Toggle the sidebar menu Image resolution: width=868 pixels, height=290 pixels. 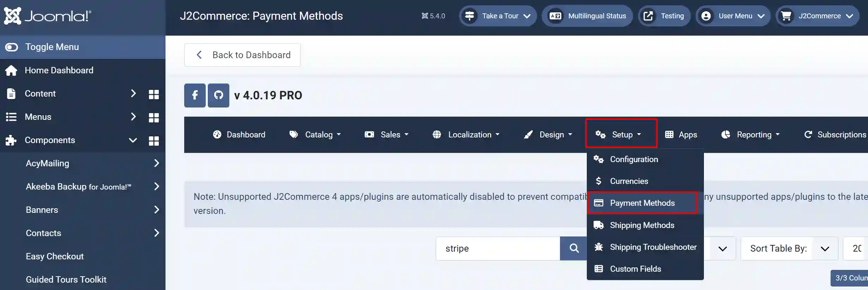[x=83, y=47]
